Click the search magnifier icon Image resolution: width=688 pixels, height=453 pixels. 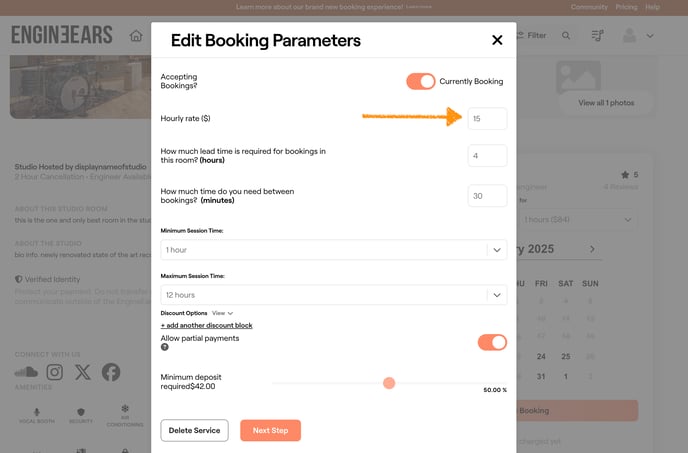566,36
